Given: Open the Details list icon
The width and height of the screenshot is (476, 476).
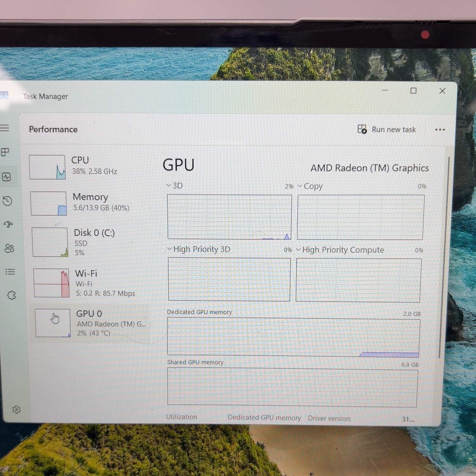Looking at the screenshot, I should click(x=10, y=272).
